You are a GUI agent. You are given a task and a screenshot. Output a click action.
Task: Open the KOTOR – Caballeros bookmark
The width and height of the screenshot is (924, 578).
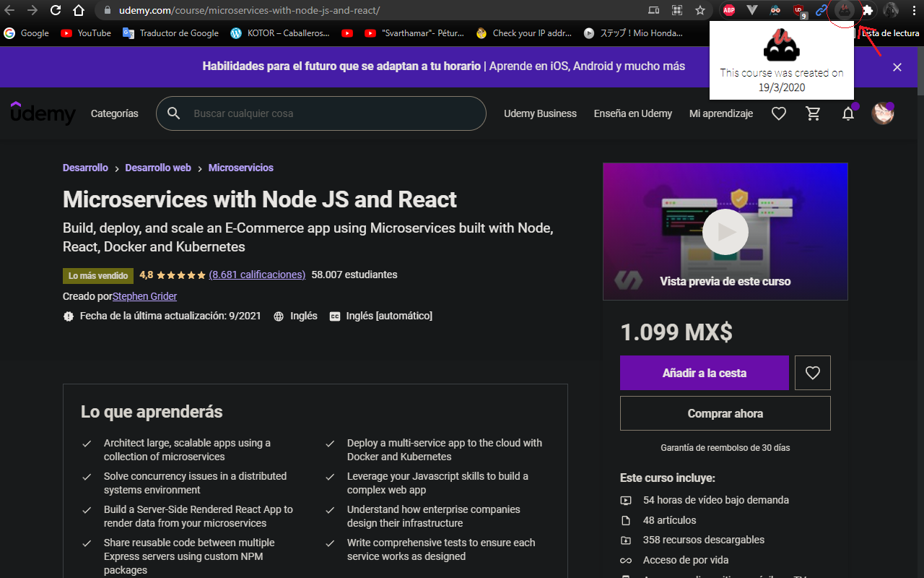pyautogui.click(x=280, y=33)
